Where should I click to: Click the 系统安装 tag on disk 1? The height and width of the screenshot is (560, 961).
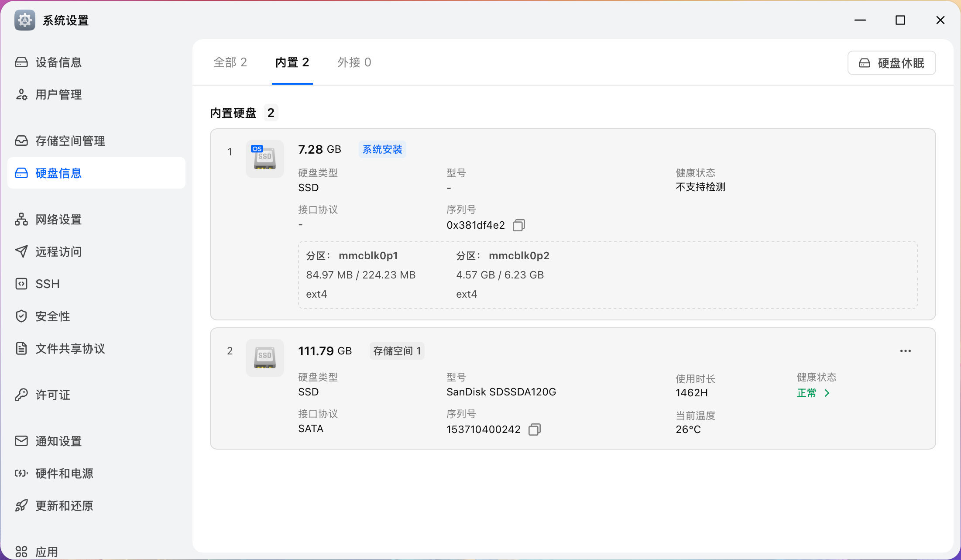382,150
